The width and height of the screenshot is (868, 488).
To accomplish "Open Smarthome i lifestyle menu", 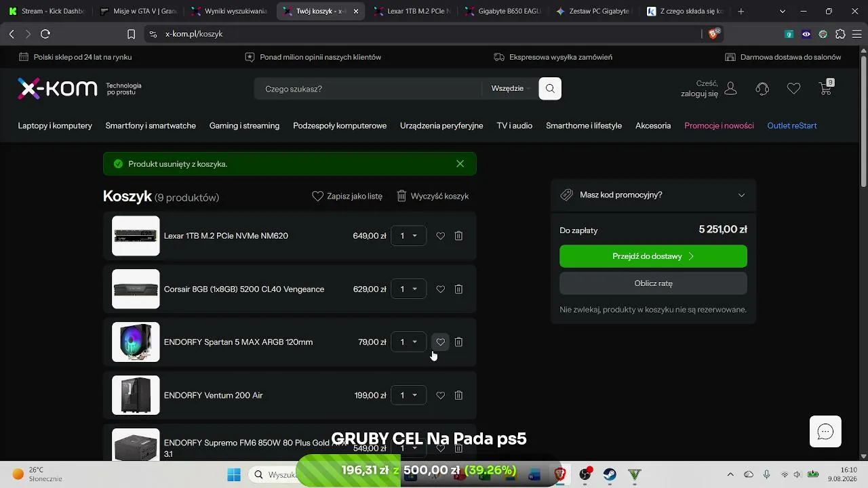I will [584, 125].
